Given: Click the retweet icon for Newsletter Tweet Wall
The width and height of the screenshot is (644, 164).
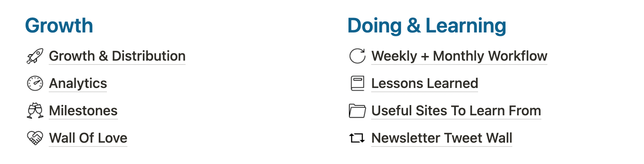Looking at the screenshot, I should pos(357,138).
